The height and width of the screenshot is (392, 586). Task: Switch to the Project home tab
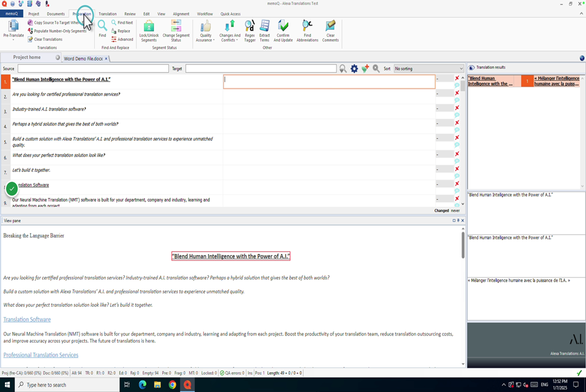[x=27, y=57]
